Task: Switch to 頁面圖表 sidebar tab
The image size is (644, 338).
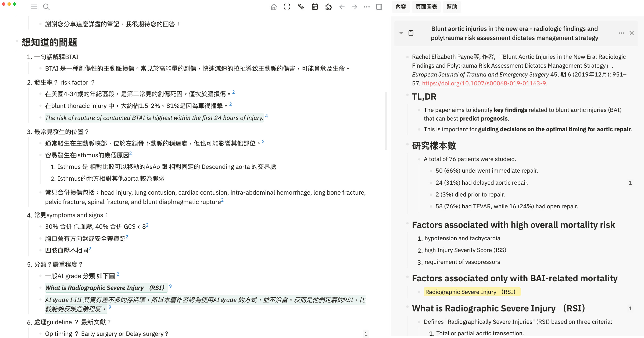Action: pyautogui.click(x=426, y=7)
